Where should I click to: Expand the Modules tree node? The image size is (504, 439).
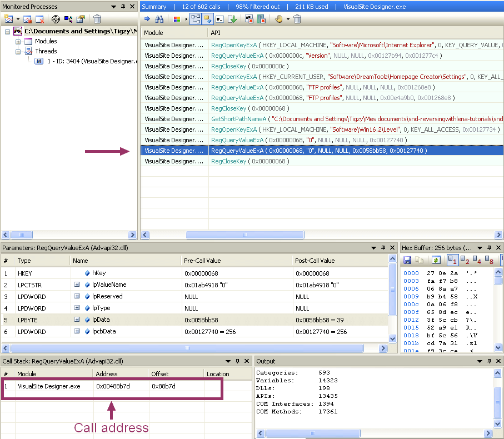tap(18, 42)
